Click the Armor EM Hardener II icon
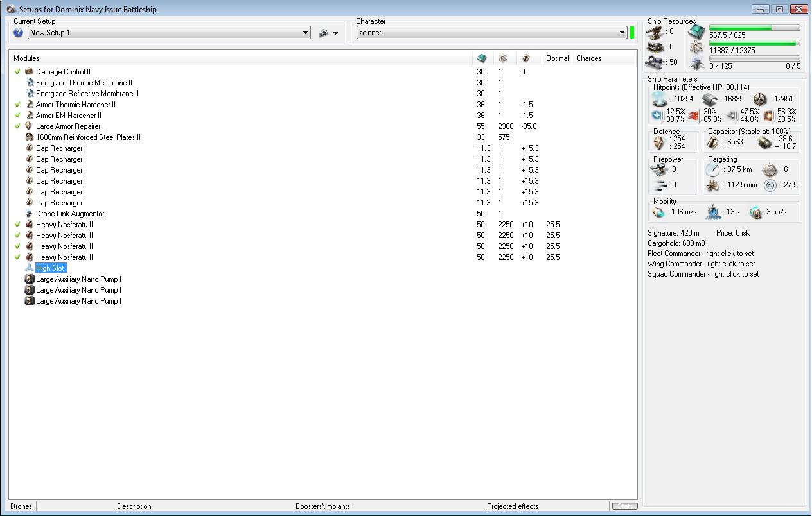Screen dimensions: 812x516 tap(29, 116)
